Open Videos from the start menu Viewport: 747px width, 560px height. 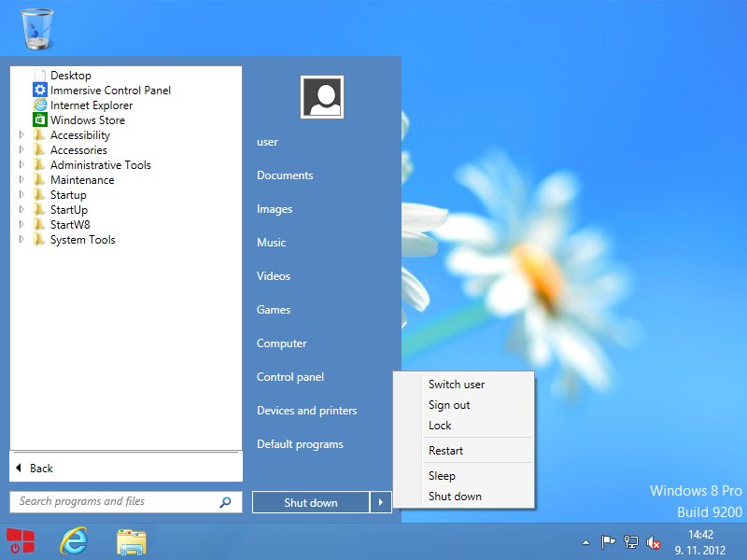point(273,276)
